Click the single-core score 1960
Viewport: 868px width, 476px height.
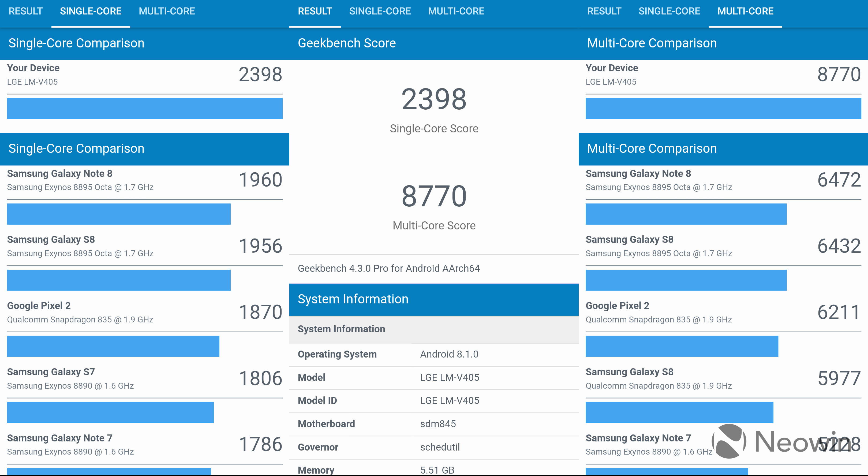click(260, 180)
